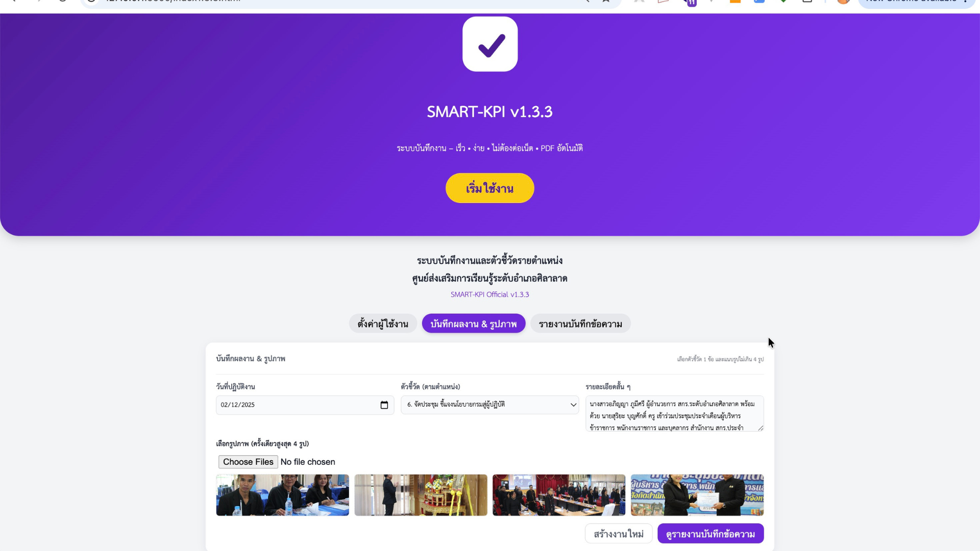The image size is (980, 551).
Task: Click the white checkmark logo icon
Action: click(490, 44)
